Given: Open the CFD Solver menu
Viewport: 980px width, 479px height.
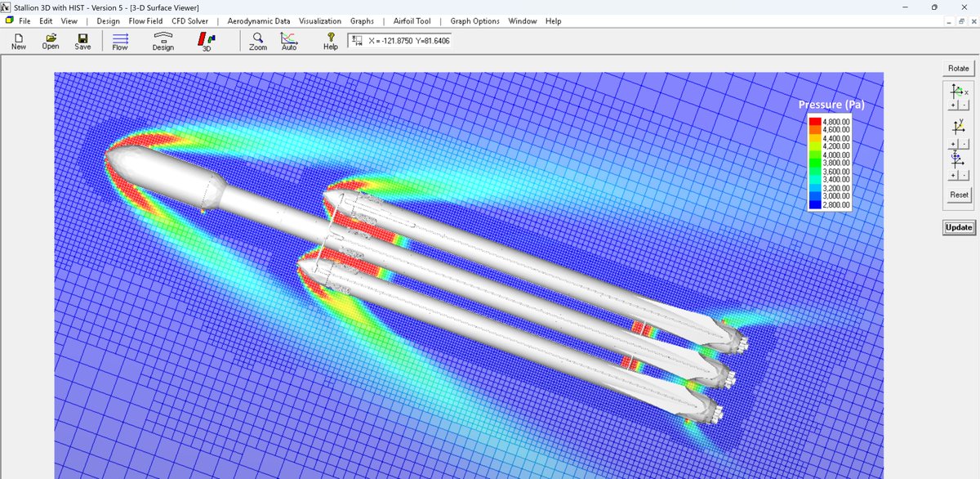Looking at the screenshot, I should coord(189,20).
